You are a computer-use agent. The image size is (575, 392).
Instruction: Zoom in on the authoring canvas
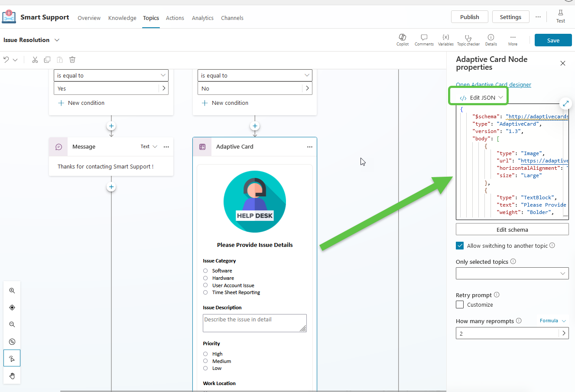click(12, 290)
